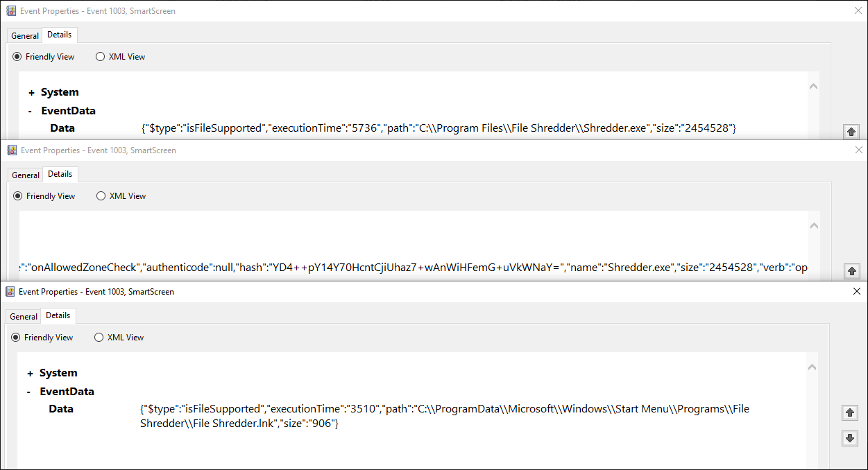Screen dimensions: 868x470
Task: Click the up arrow in the middle window
Action: 851,271
